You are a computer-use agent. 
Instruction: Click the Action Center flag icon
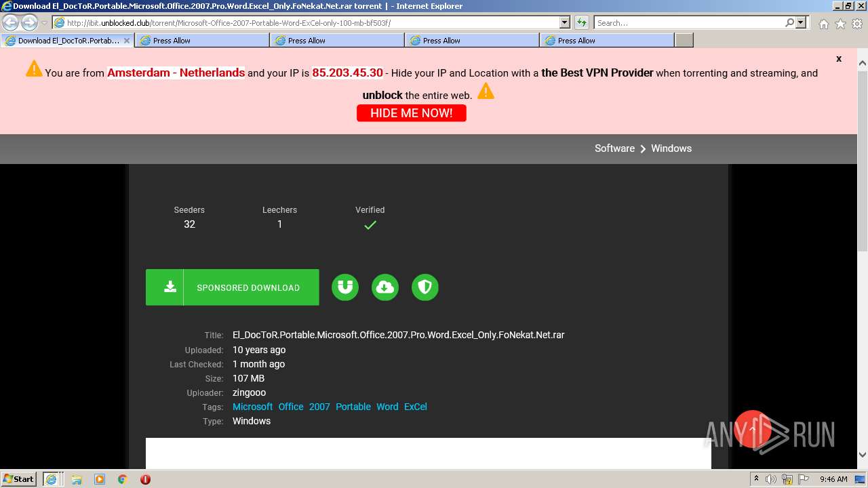coord(804,479)
